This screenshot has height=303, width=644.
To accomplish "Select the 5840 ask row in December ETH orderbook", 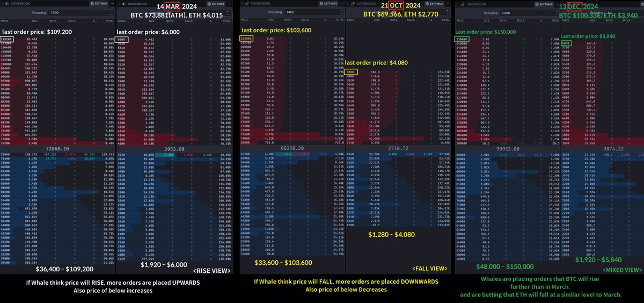I will click(x=603, y=44).
